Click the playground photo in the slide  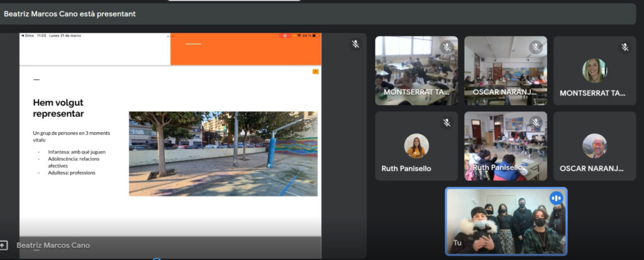[223, 154]
